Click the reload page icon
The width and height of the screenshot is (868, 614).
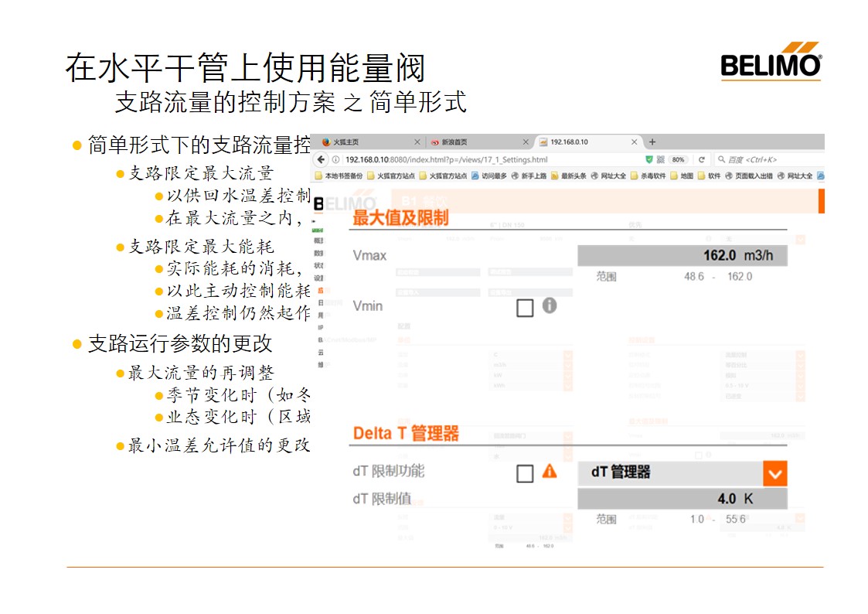pos(701,159)
